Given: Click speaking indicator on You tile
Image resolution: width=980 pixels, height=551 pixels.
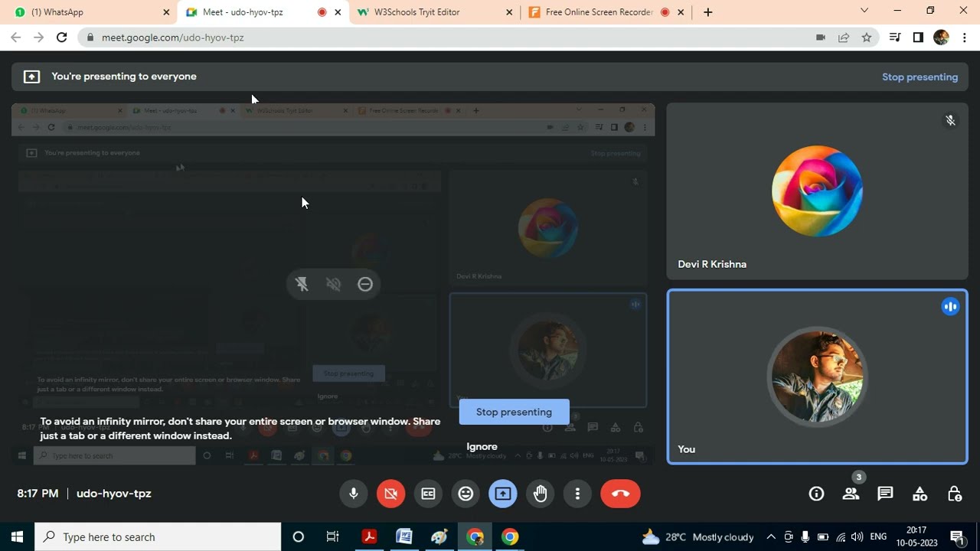Looking at the screenshot, I should (x=950, y=306).
